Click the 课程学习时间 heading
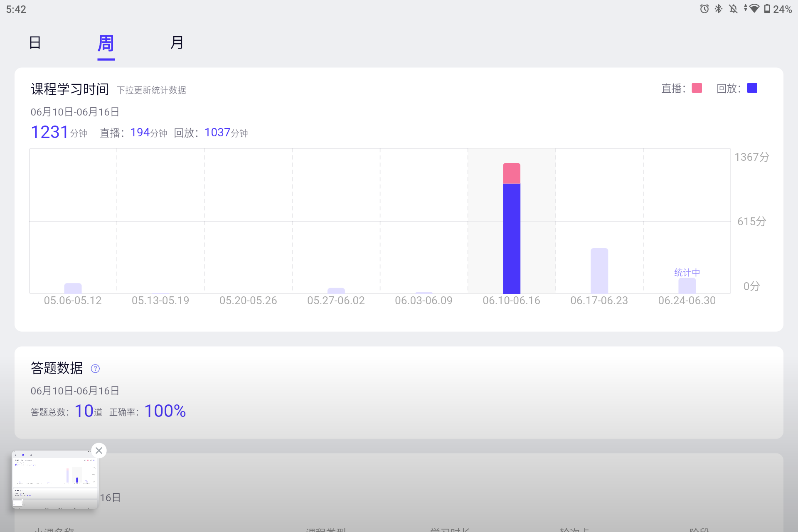This screenshot has height=532, width=798. coord(70,89)
